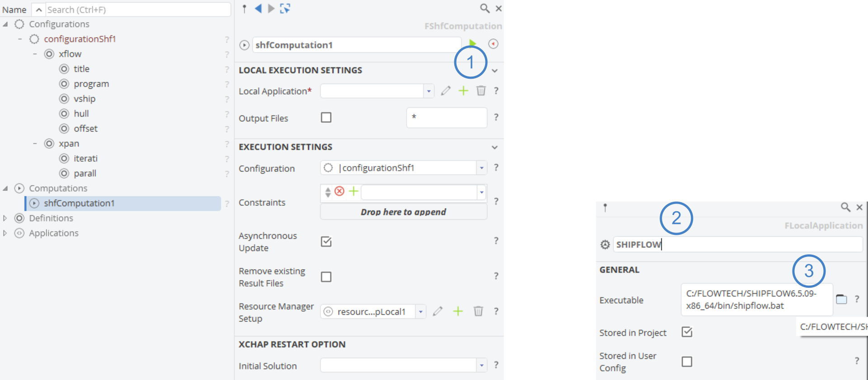This screenshot has width=868, height=380.
Task: Click help question mark for Executable
Action: click(x=857, y=299)
